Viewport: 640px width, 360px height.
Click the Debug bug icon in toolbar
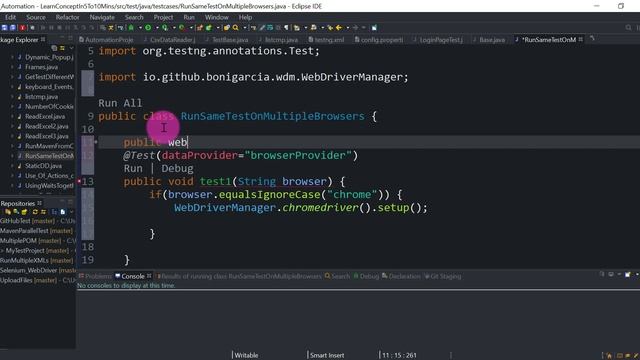point(131,28)
